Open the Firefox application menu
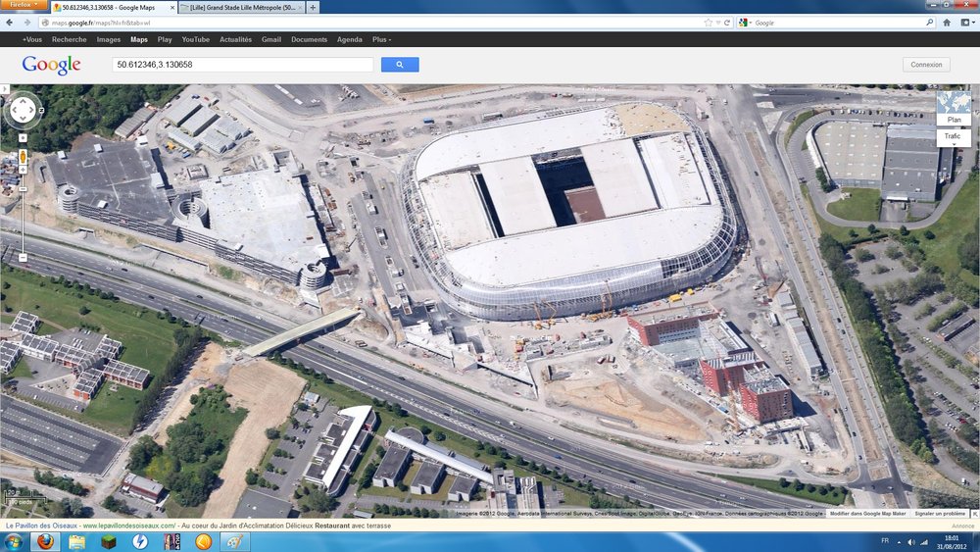Screen dimensions: 980x552 pos(24,6)
